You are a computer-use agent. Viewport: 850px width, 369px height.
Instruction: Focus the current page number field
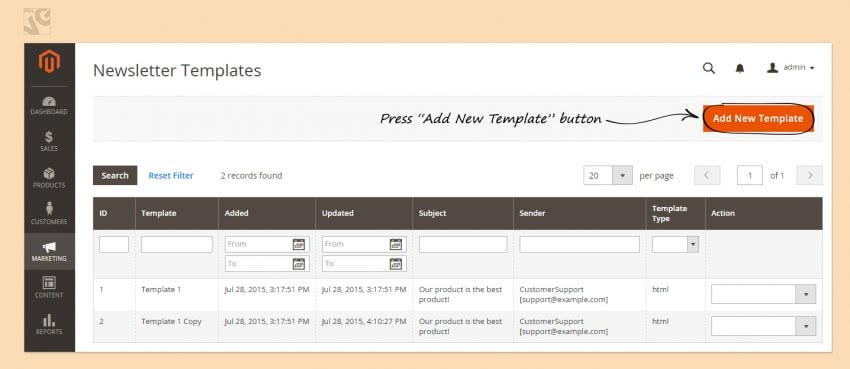click(x=750, y=176)
